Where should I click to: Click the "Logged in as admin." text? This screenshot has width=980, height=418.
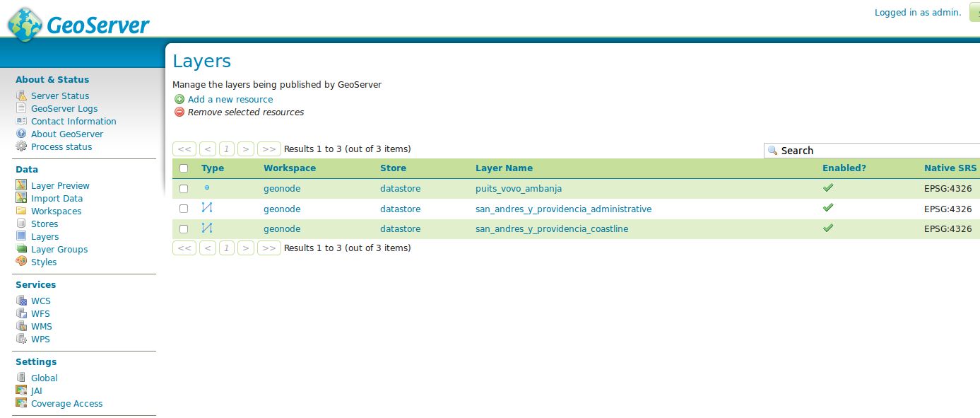click(918, 13)
